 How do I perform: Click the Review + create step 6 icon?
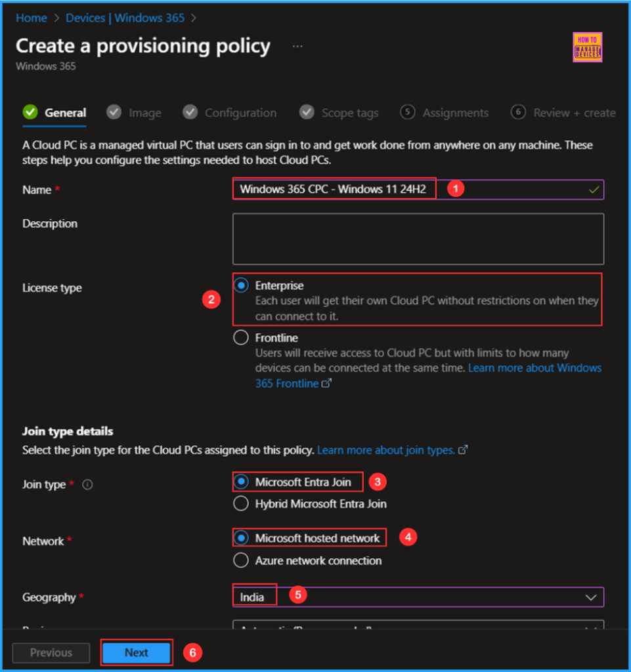[x=518, y=112]
